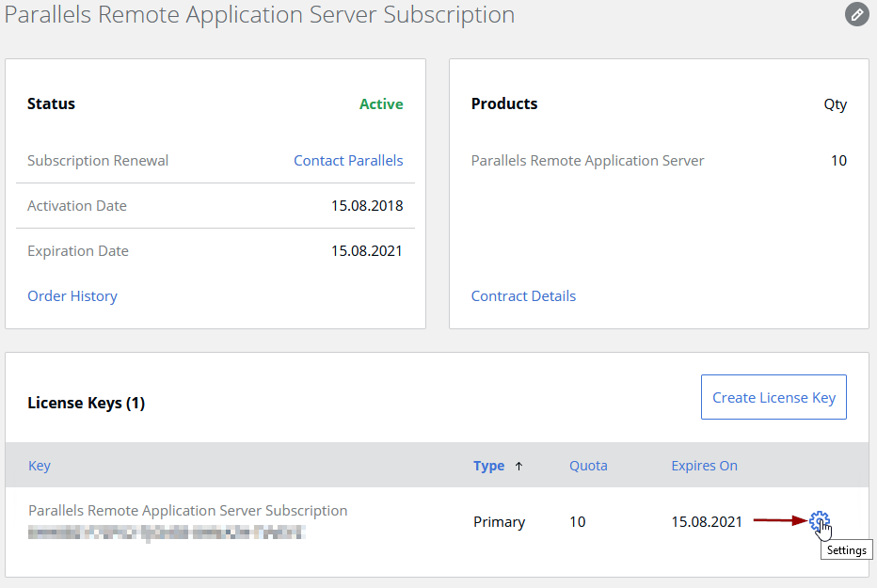877x588 pixels.
Task: Open the Order History link
Action: click(72, 296)
